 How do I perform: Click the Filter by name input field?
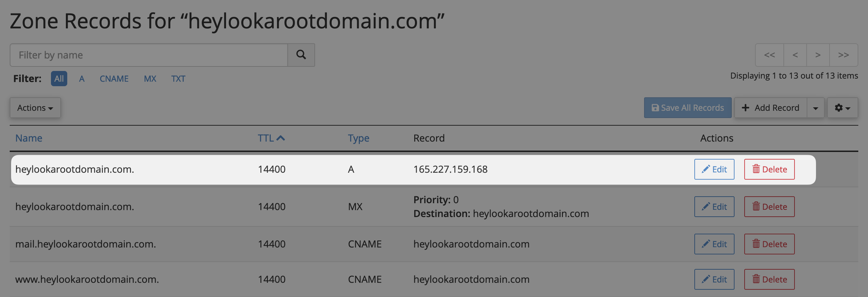tap(149, 55)
